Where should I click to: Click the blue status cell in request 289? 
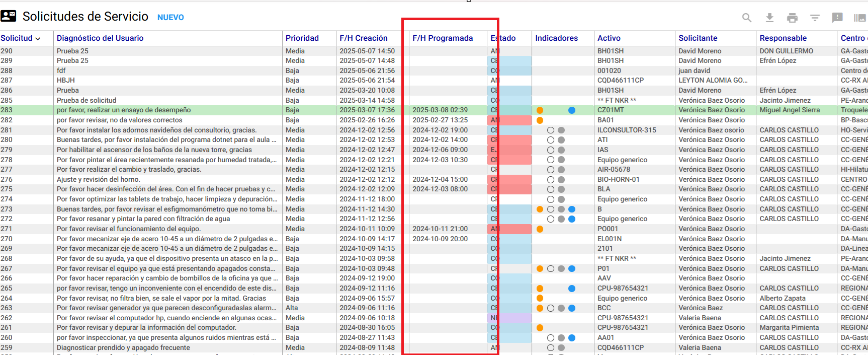pyautogui.click(x=509, y=61)
